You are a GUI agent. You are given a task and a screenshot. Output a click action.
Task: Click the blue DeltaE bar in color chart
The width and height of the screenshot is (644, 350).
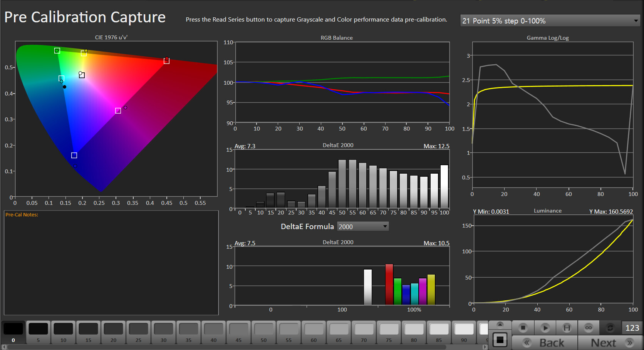click(x=406, y=295)
